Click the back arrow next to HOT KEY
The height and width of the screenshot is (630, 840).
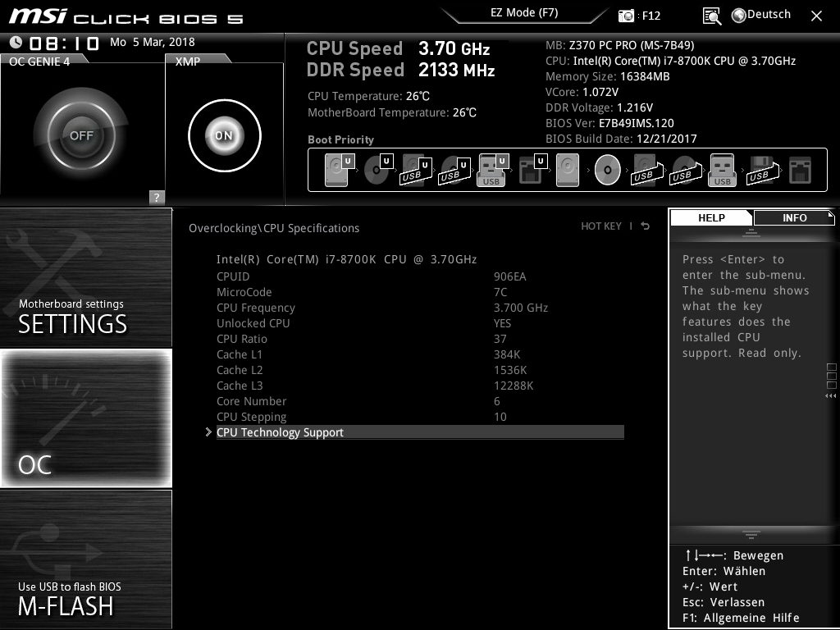[646, 226]
